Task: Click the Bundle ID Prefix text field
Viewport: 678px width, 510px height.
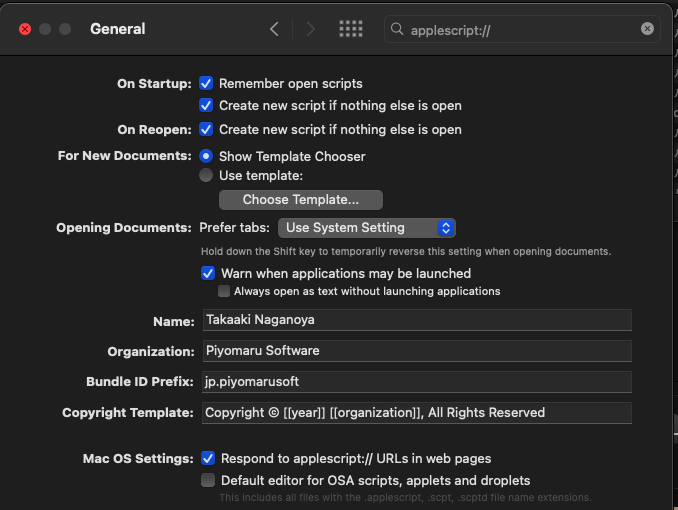Action: coord(417,382)
